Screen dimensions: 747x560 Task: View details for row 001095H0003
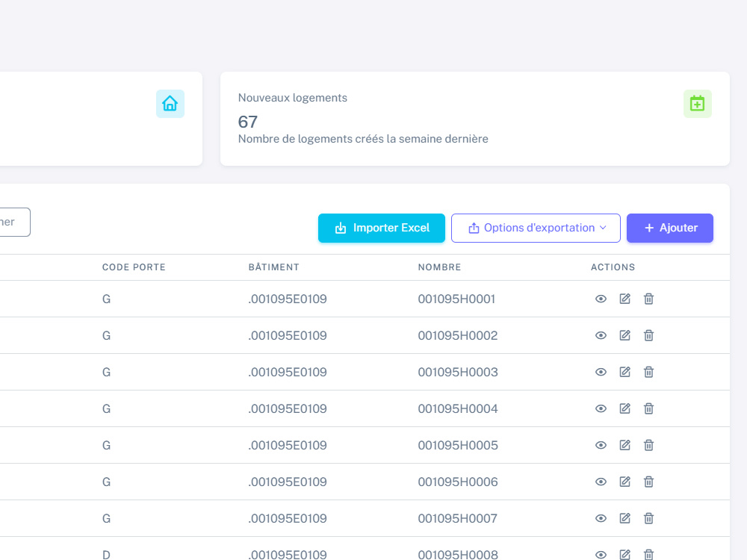[x=601, y=373]
